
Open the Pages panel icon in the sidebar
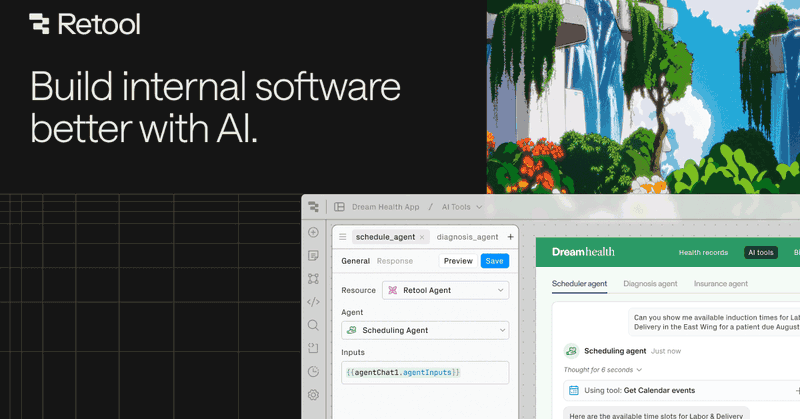(313, 255)
